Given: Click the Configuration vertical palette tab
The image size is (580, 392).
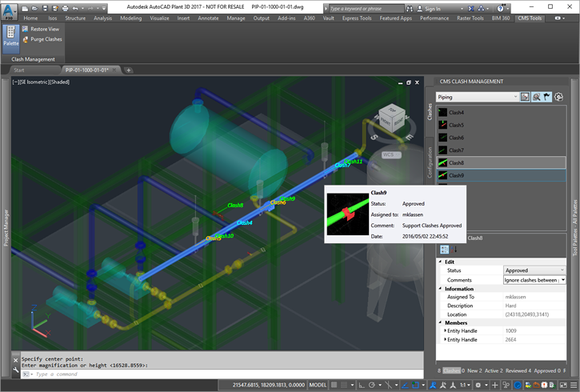Looking at the screenshot, I should click(430, 162).
